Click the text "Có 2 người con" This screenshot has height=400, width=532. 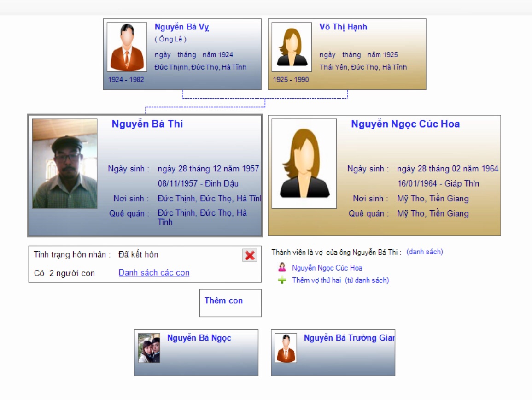click(x=64, y=273)
